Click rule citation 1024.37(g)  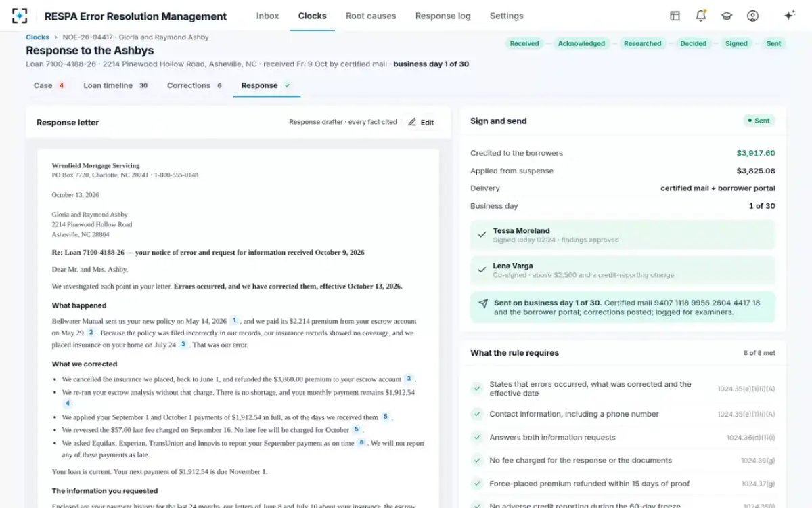[x=759, y=484]
